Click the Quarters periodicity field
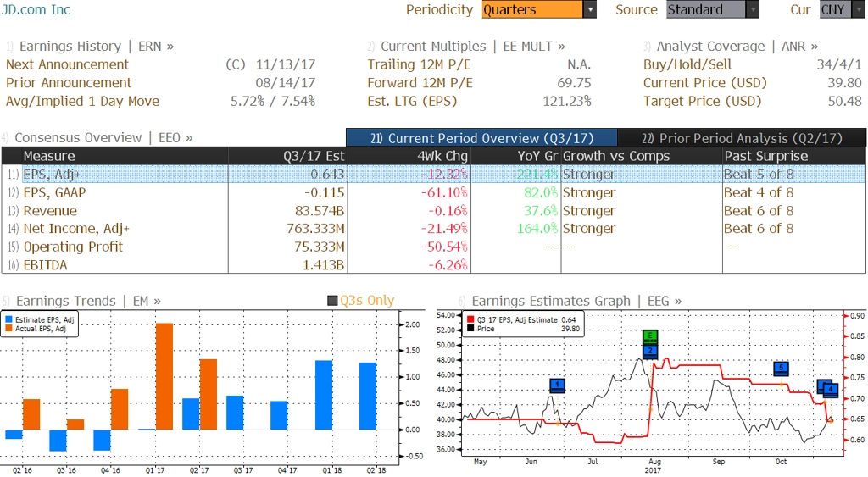Image resolution: width=868 pixels, height=477 pixels. tap(532, 10)
